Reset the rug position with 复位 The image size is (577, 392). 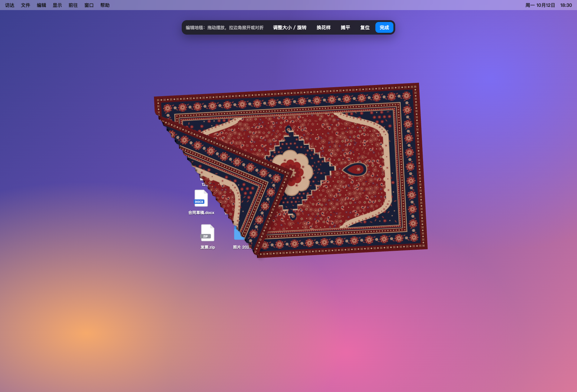(365, 27)
